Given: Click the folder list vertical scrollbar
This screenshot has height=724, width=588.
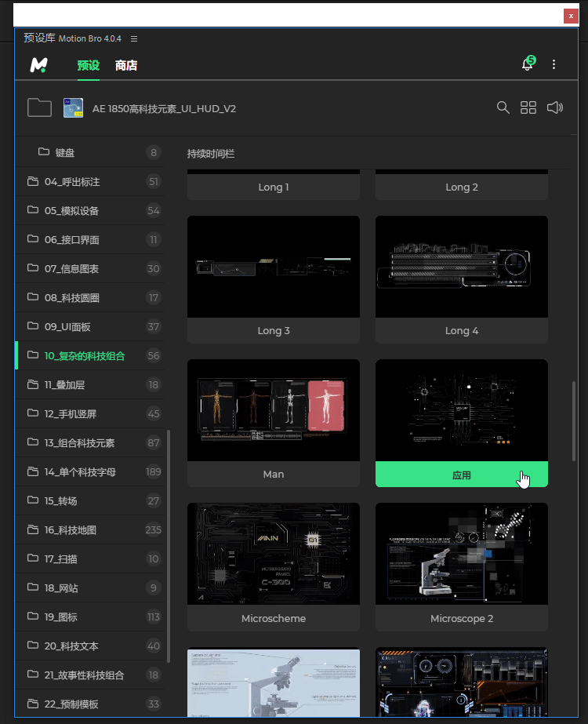Looking at the screenshot, I should pos(169,546).
